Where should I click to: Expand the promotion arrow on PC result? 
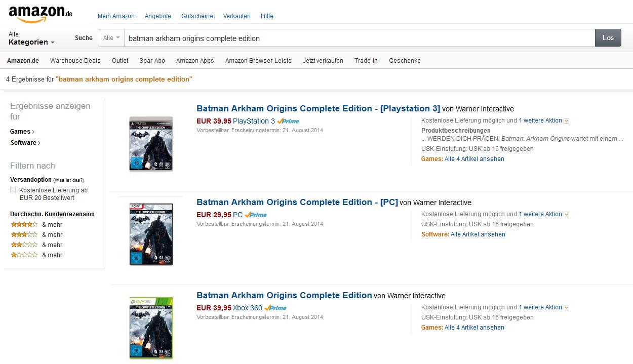[x=567, y=214]
